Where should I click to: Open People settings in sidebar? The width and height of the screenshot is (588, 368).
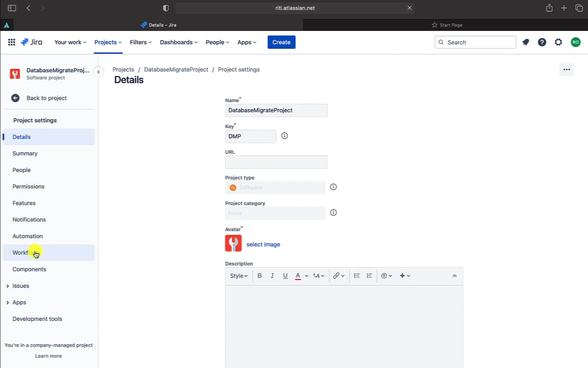pyautogui.click(x=49, y=170)
